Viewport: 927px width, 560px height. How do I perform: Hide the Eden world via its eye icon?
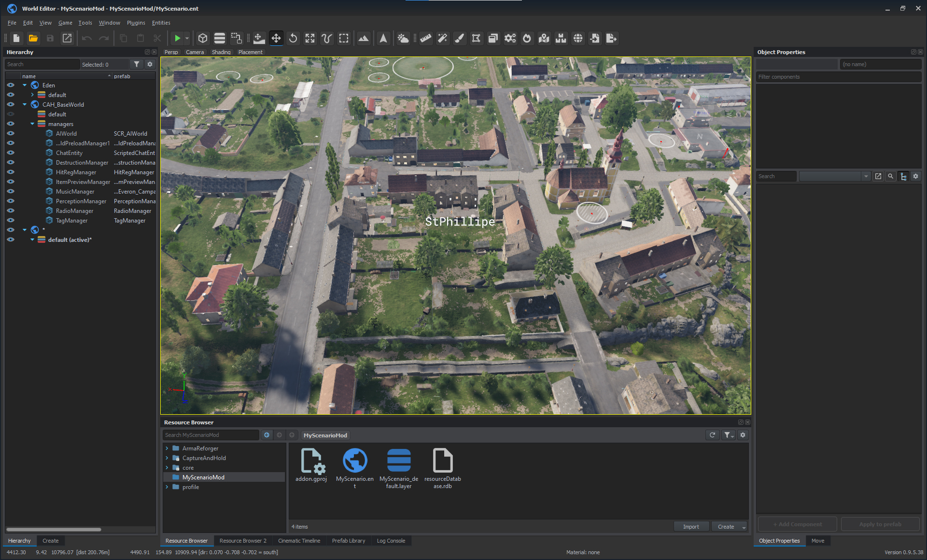coord(11,85)
